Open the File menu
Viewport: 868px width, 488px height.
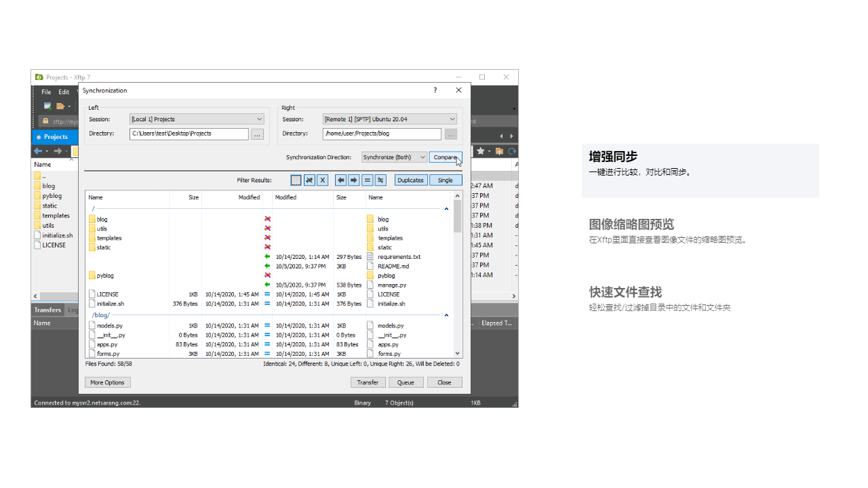45,91
